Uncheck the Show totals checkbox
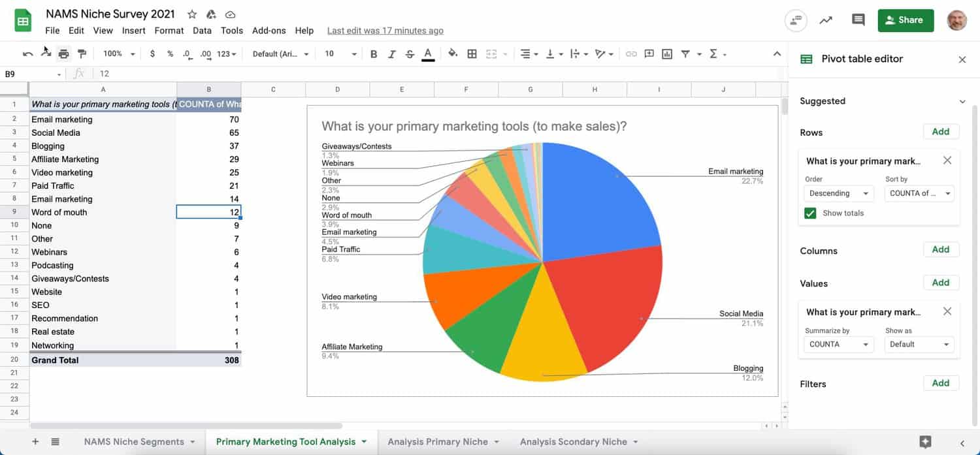 click(x=811, y=213)
